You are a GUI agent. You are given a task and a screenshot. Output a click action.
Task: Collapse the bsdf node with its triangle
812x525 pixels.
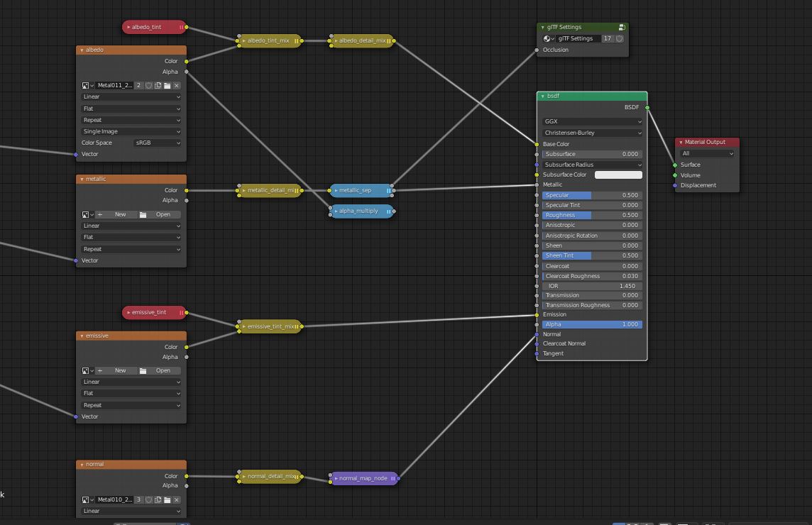(x=542, y=96)
